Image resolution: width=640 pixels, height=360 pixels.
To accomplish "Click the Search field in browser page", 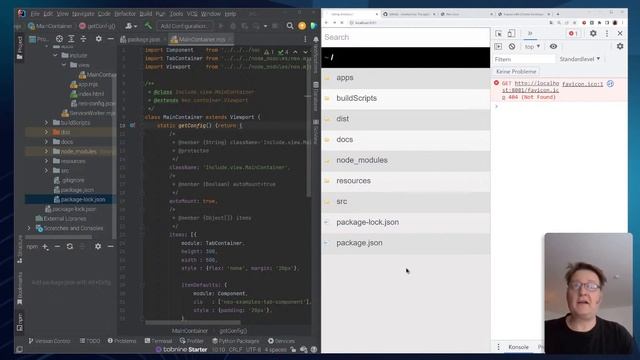I will 406,37.
